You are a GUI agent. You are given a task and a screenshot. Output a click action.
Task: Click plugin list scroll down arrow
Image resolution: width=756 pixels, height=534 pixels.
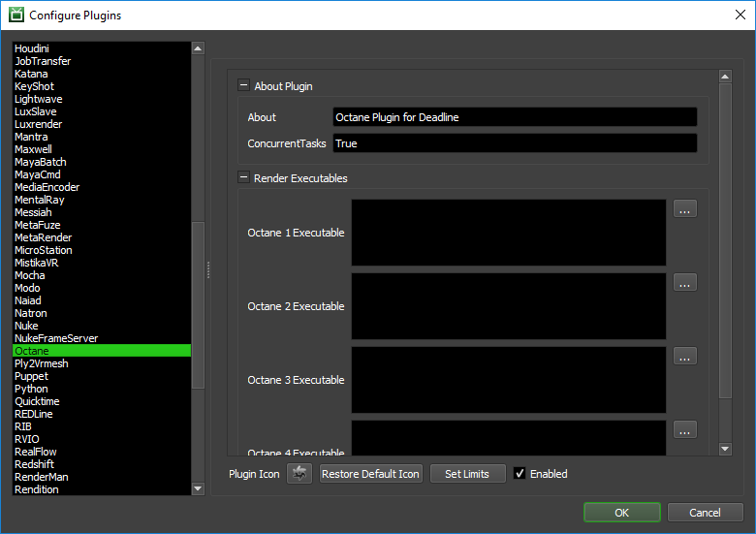tap(198, 488)
